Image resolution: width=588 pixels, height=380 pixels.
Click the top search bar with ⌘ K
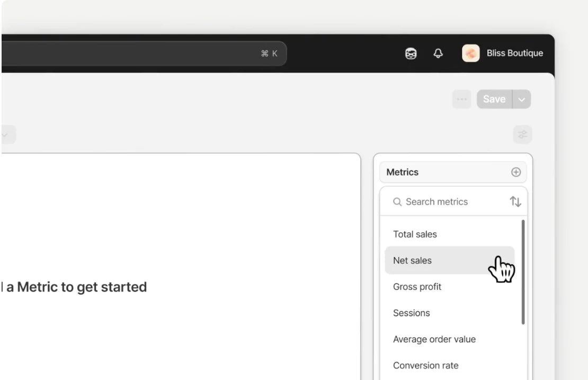[143, 53]
